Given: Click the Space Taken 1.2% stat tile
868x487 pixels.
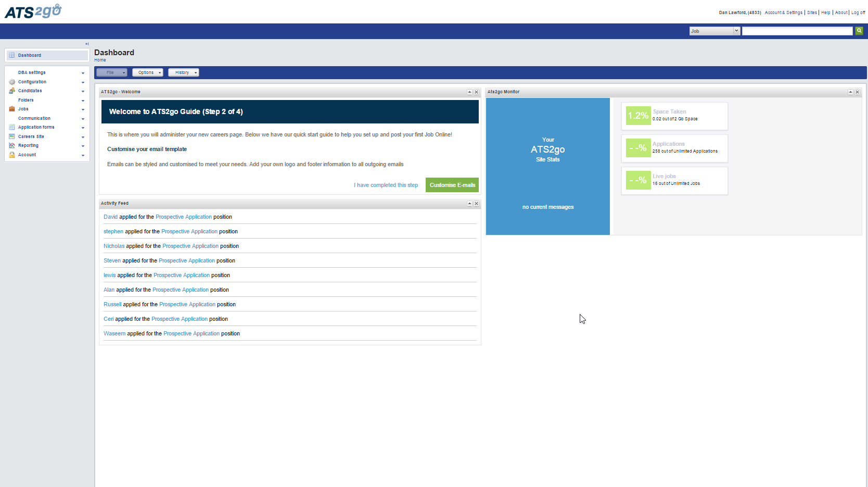Looking at the screenshot, I should point(674,116).
